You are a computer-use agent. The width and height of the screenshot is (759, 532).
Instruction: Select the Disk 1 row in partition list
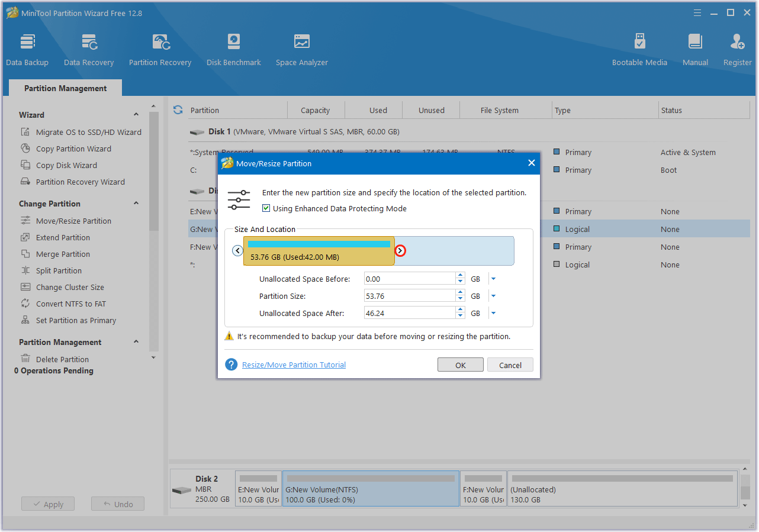point(468,132)
